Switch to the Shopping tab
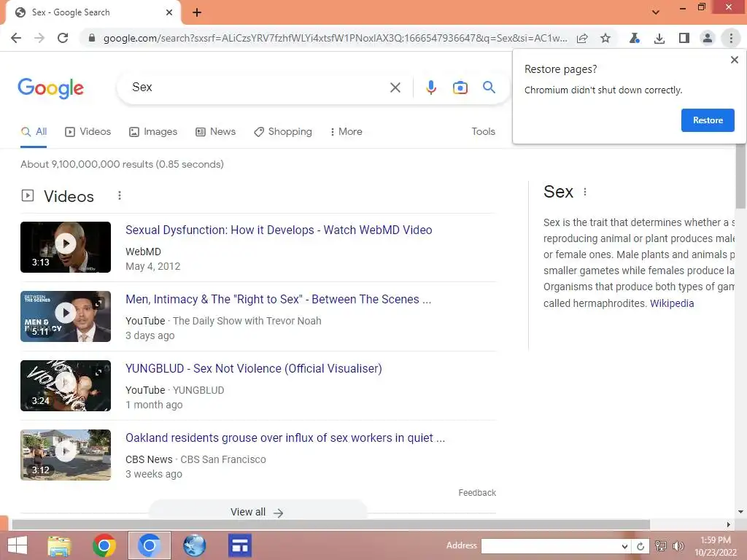The image size is (747, 560). (x=283, y=132)
